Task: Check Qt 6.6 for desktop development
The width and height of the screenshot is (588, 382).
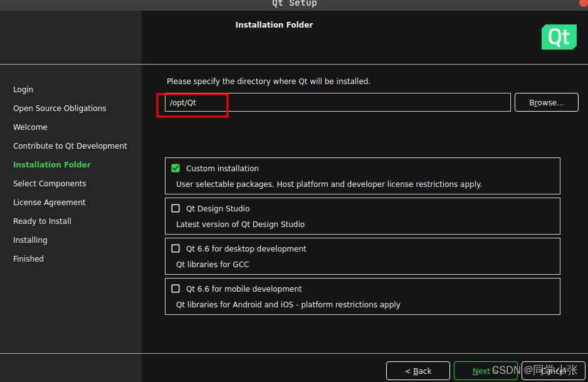Action: (176, 248)
